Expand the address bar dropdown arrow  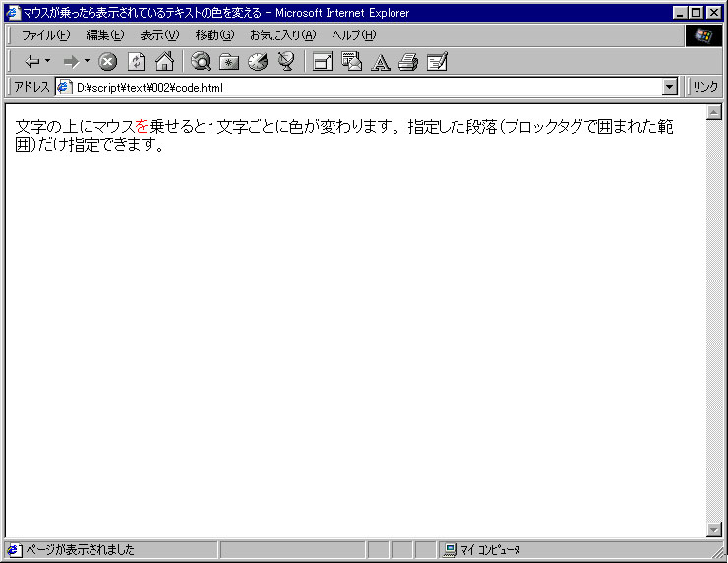tap(670, 87)
